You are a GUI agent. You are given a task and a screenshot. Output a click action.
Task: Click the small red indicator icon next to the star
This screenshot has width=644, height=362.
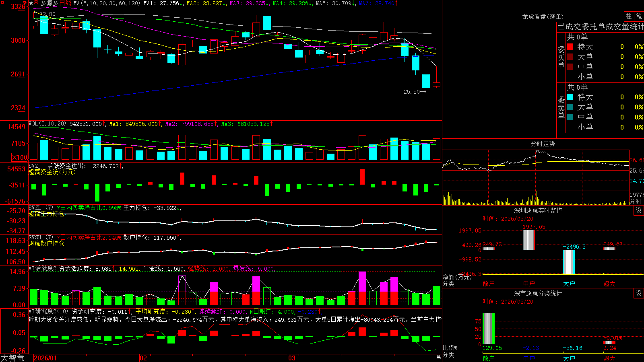tap(36, 2)
